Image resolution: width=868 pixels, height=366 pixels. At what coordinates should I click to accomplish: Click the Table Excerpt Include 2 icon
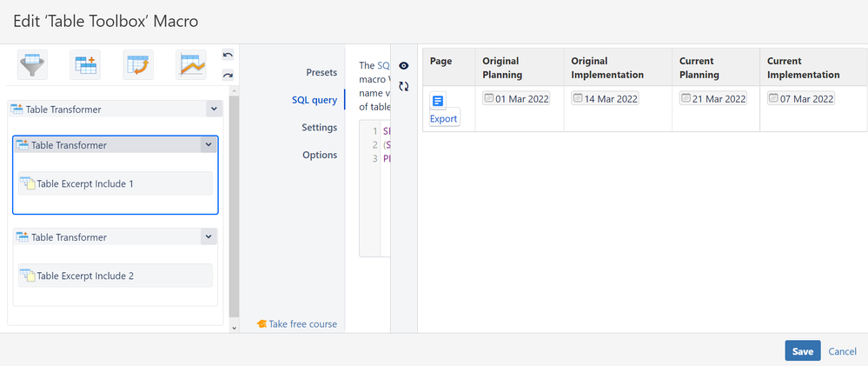(28, 276)
